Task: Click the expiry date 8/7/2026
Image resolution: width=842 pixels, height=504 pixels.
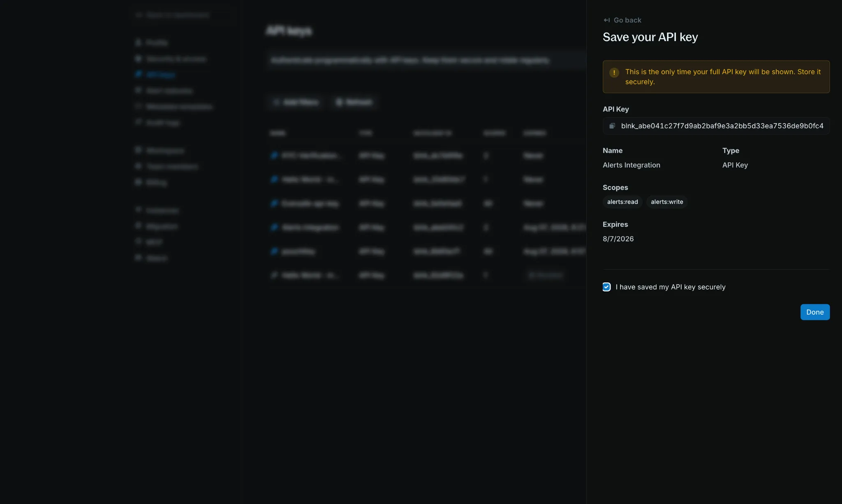Action: click(x=618, y=239)
